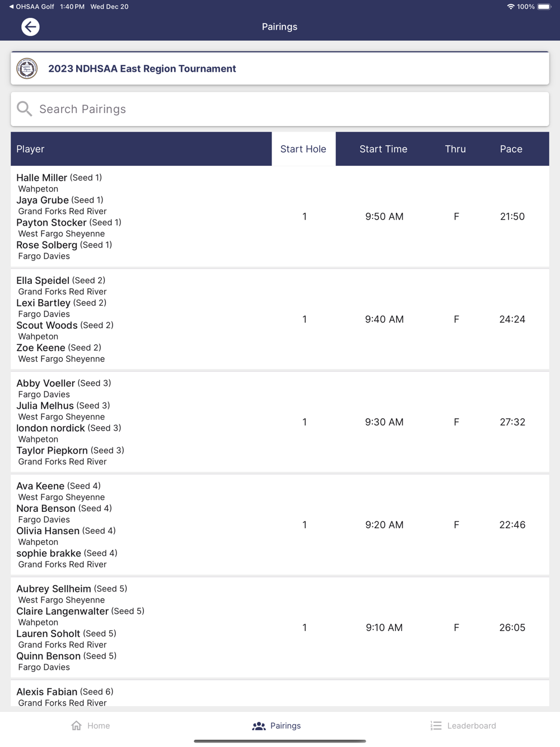Return to OHSAA Golf app link

[31, 7]
